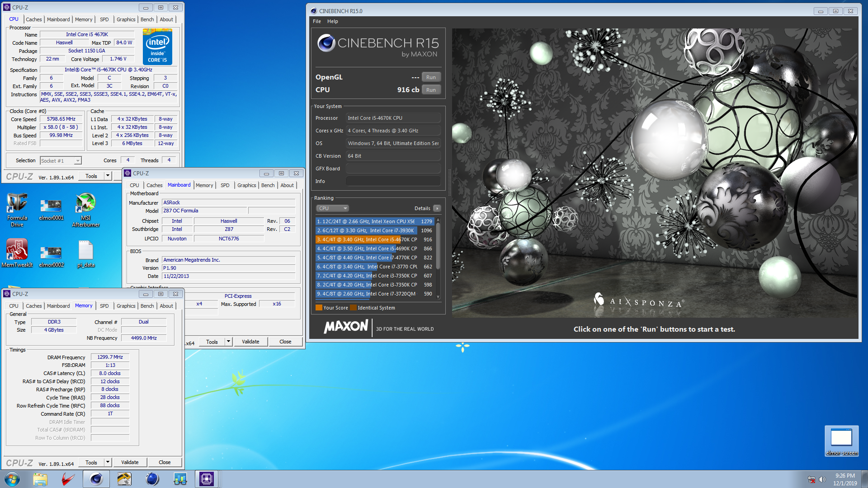Open elmor0002 desktop image file

point(51,257)
